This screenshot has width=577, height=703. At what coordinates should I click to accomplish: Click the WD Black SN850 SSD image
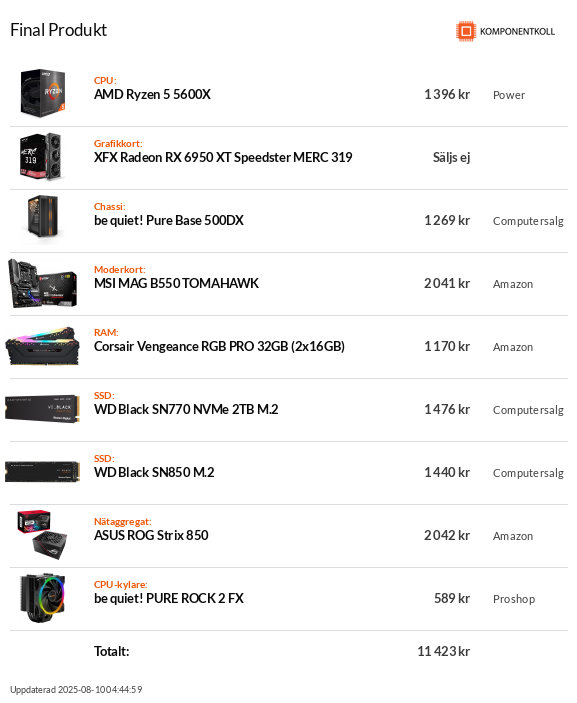pyautogui.click(x=43, y=472)
